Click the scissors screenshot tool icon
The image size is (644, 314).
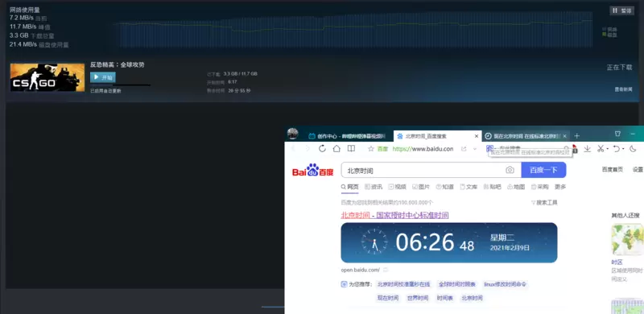pos(601,149)
